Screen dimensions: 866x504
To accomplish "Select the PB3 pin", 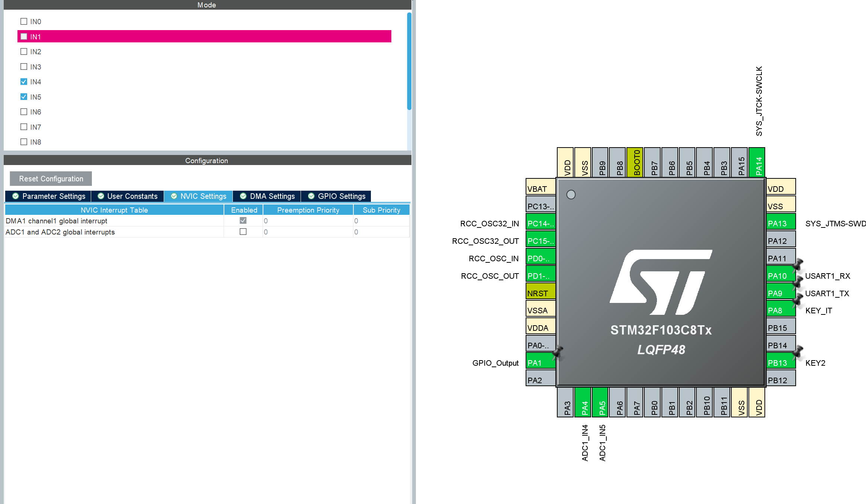I will 722,162.
